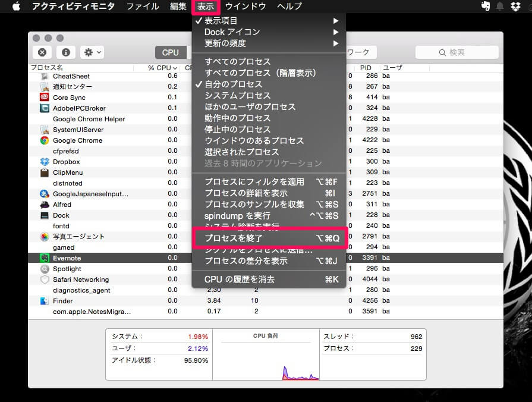532x402 pixels.
Task: Click the 写真エージェント icon
Action: click(45, 237)
